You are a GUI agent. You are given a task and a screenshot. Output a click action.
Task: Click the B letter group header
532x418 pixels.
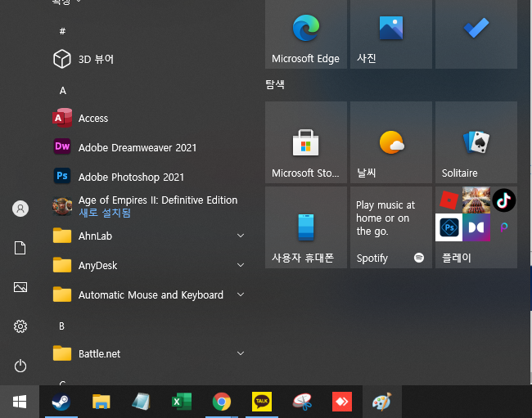61,326
